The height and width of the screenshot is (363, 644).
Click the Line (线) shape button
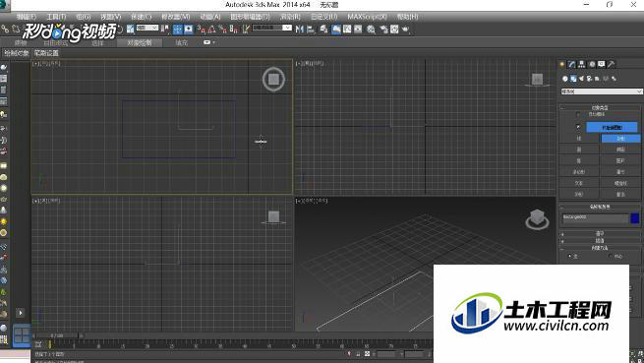(579, 138)
